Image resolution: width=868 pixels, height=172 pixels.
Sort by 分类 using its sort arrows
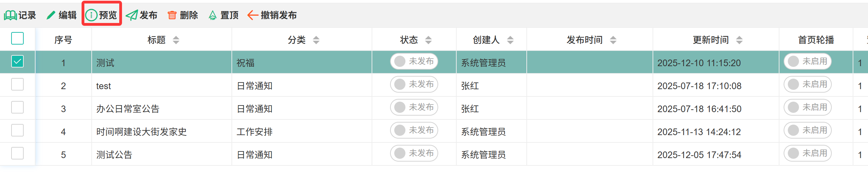point(316,40)
